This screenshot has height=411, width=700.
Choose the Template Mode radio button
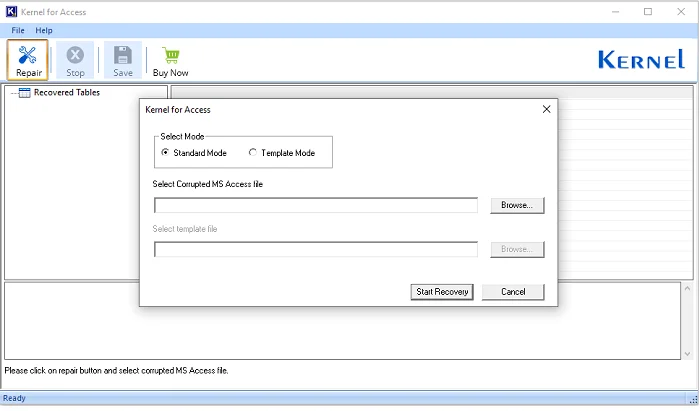click(x=252, y=153)
